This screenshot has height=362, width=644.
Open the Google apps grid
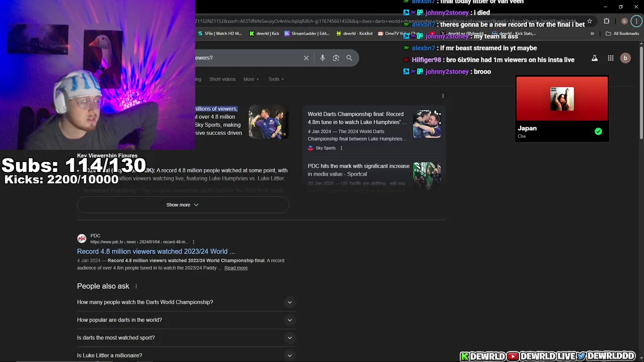(610, 58)
